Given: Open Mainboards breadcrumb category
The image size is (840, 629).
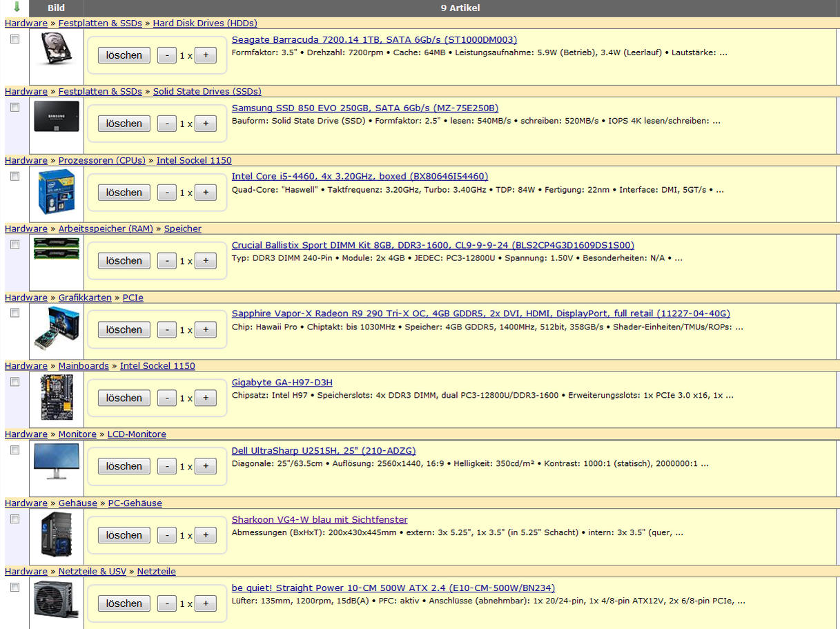Looking at the screenshot, I should [84, 366].
